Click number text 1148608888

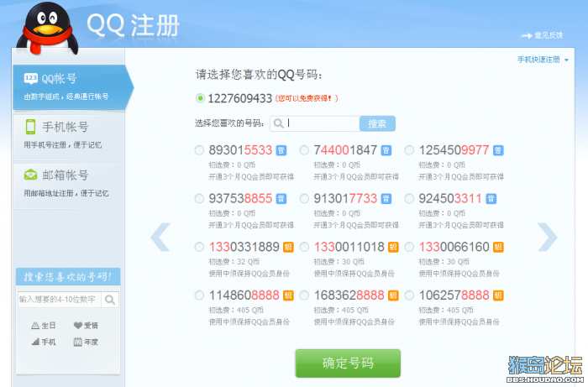click(x=244, y=295)
